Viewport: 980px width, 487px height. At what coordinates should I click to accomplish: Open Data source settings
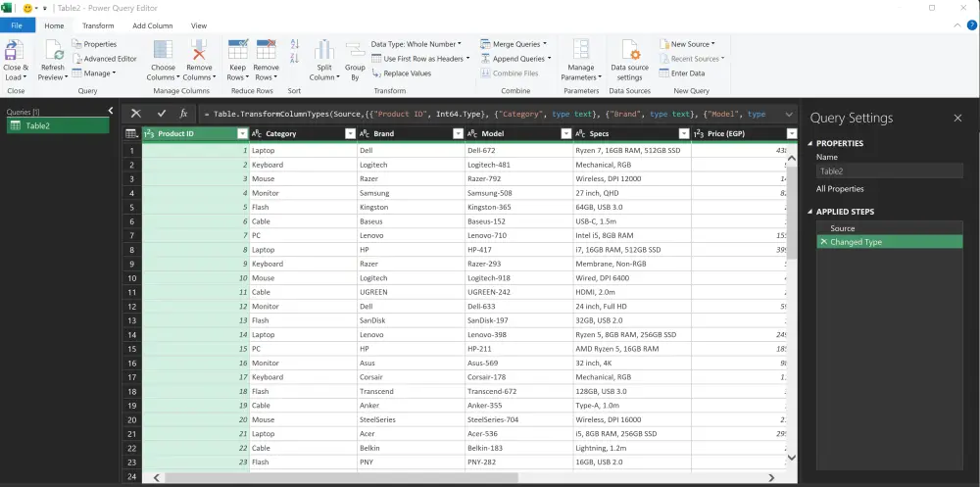click(x=629, y=60)
